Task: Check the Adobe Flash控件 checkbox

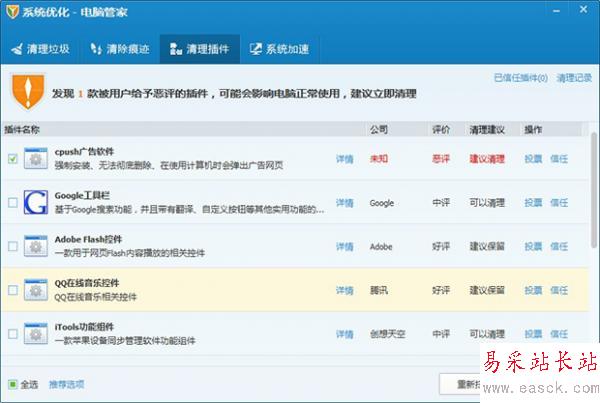Action: [13, 246]
